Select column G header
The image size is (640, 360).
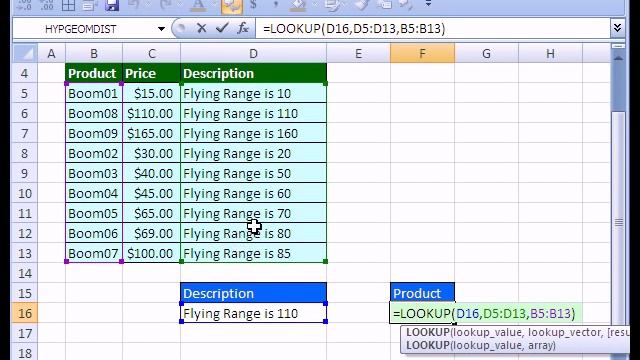point(487,53)
